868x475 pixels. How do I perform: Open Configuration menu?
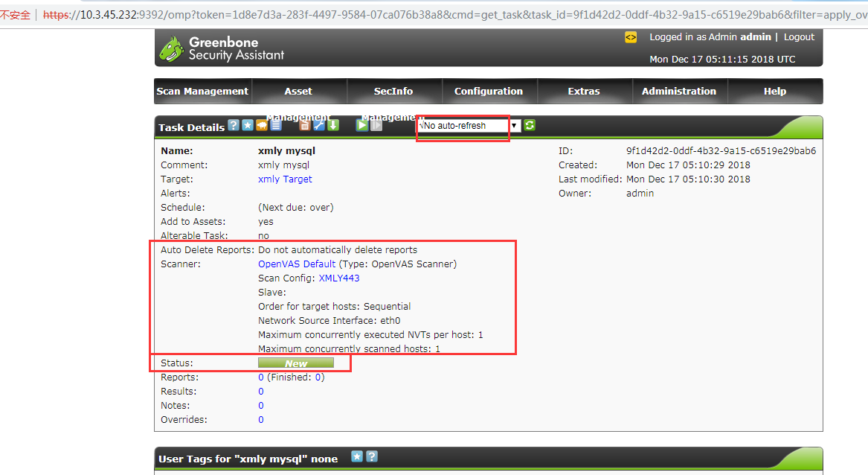click(x=488, y=92)
